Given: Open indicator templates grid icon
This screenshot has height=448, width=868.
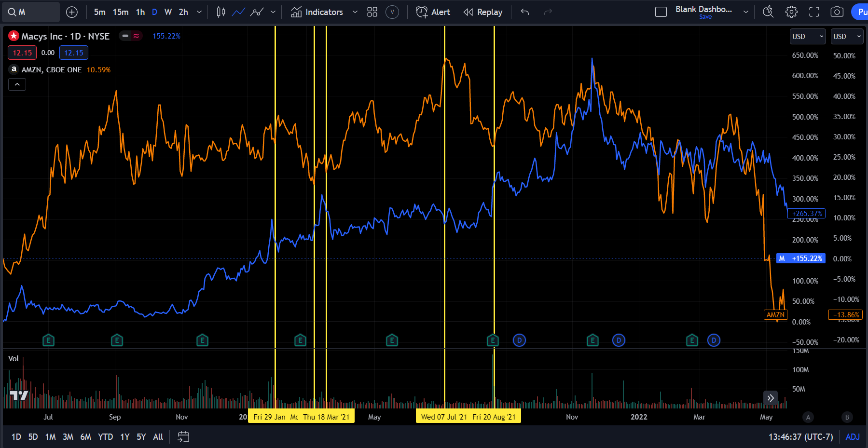Looking at the screenshot, I should click(x=372, y=12).
